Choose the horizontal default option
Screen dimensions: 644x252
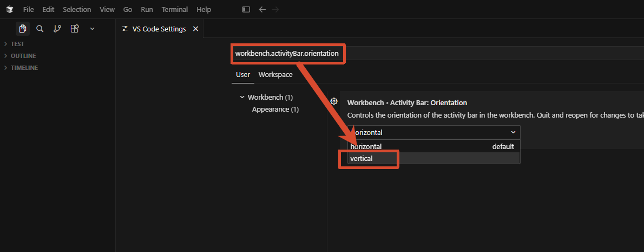(x=433, y=146)
